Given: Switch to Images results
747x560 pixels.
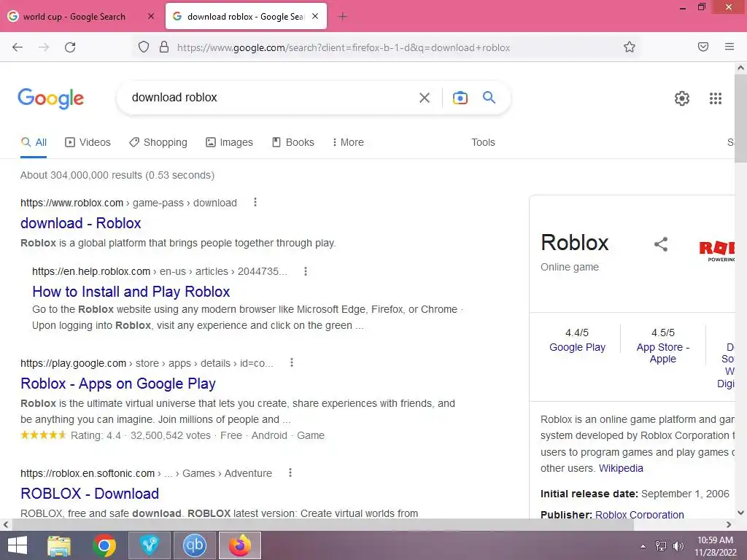Looking at the screenshot, I should pyautogui.click(x=229, y=142).
